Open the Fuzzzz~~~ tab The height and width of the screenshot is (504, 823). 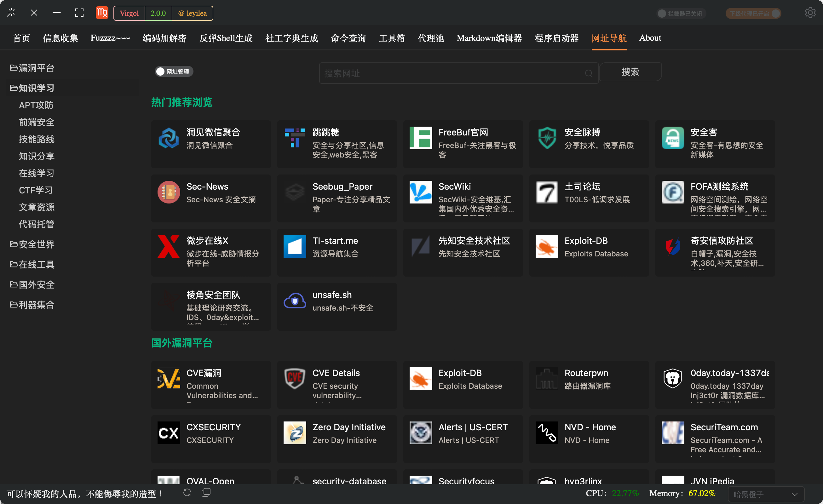click(110, 38)
